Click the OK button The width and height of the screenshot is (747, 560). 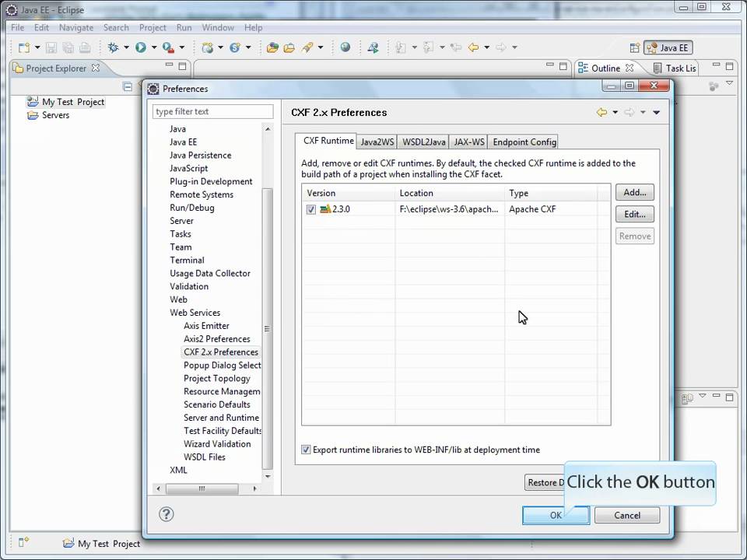[x=556, y=515]
